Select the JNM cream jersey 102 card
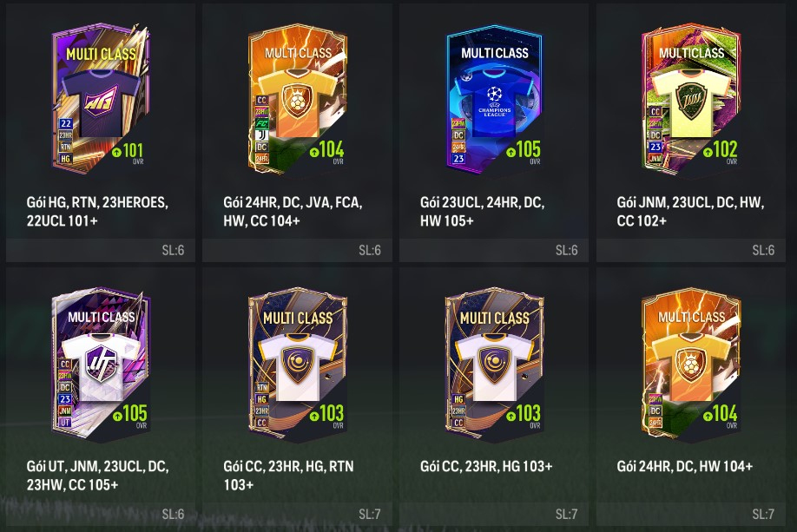The height and width of the screenshot is (532, 797). (x=691, y=99)
